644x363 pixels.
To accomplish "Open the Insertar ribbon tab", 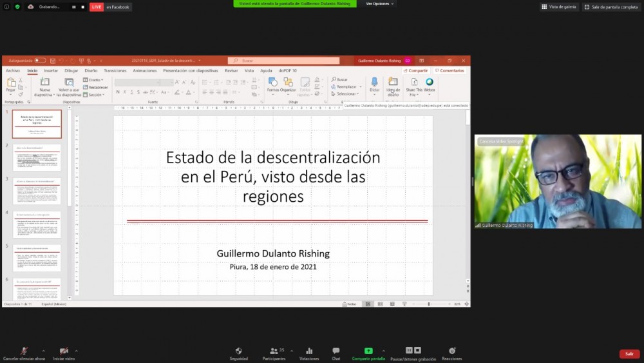I will 51,70.
